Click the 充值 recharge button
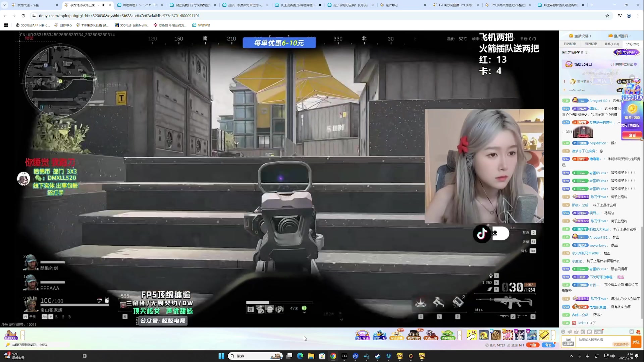This screenshot has height=362, width=644. click(x=533, y=345)
